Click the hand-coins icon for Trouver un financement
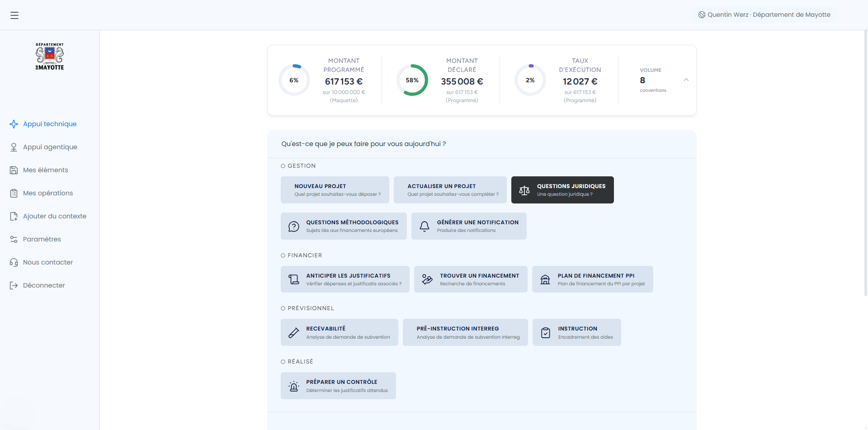 [427, 279]
